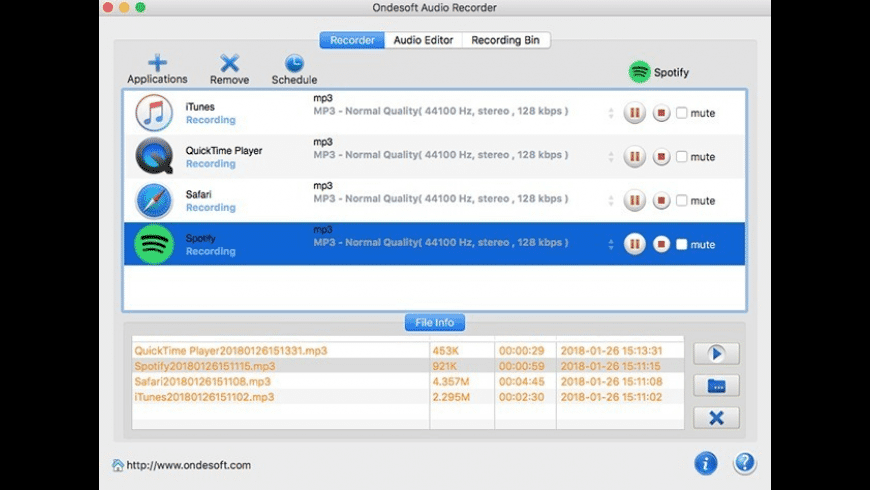Screen dimensions: 870x490
Task: Click the 00:00:59 duration cell
Action: pyautogui.click(x=522, y=366)
